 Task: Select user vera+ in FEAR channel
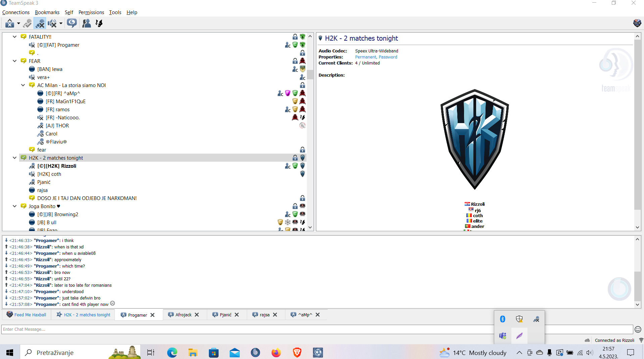pyautogui.click(x=43, y=77)
